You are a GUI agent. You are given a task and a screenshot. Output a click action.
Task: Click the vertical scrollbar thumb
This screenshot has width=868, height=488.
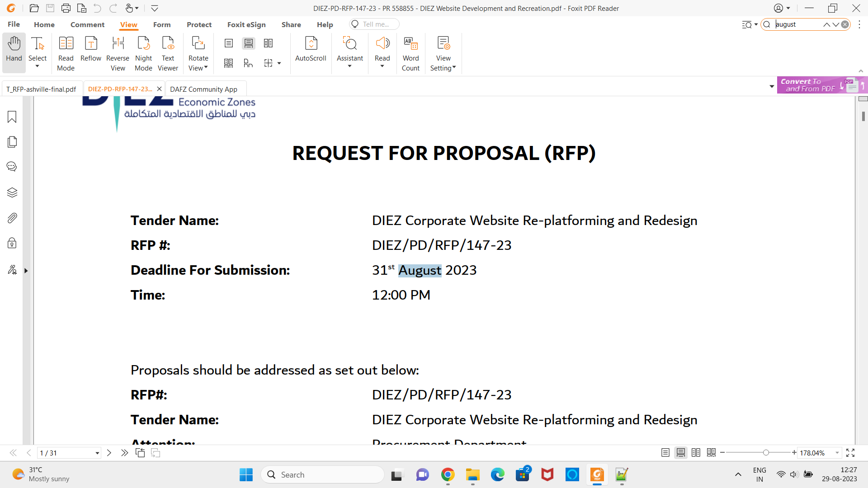[863, 116]
